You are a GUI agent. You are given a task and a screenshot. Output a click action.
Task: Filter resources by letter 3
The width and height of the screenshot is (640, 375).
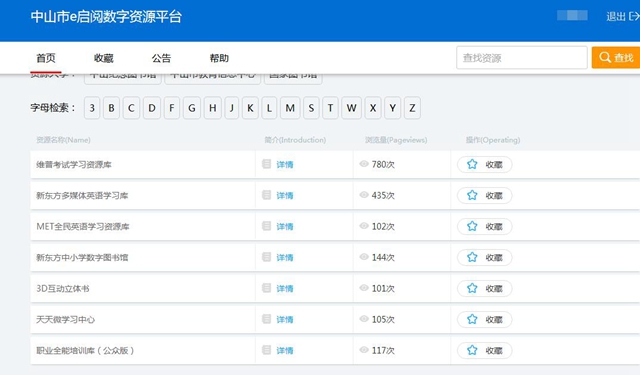click(92, 108)
